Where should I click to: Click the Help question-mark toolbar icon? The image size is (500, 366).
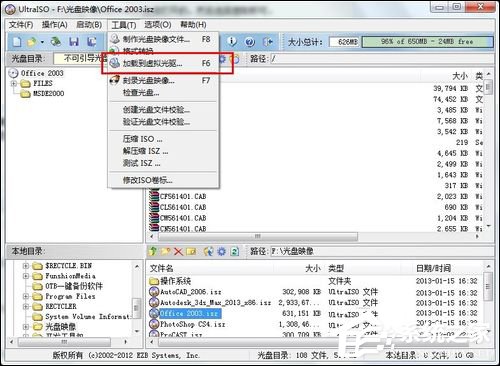(x=250, y=42)
